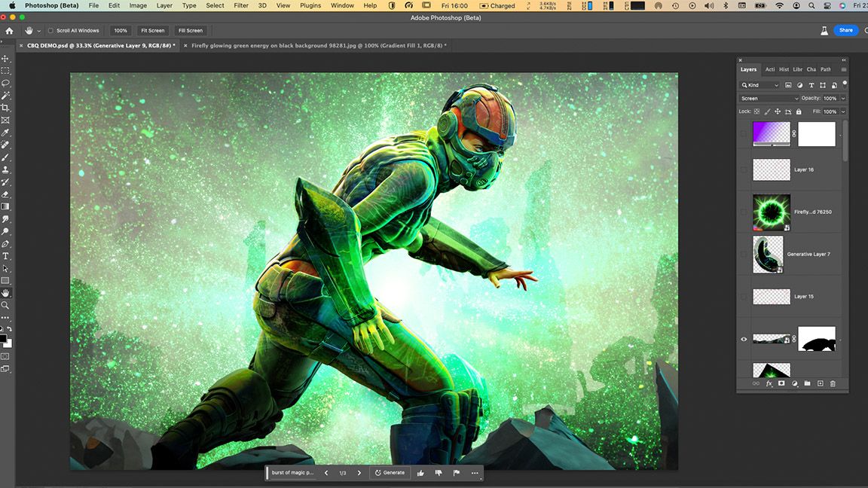
Task: Open Hand tool preset picker arrow
Action: (38, 31)
